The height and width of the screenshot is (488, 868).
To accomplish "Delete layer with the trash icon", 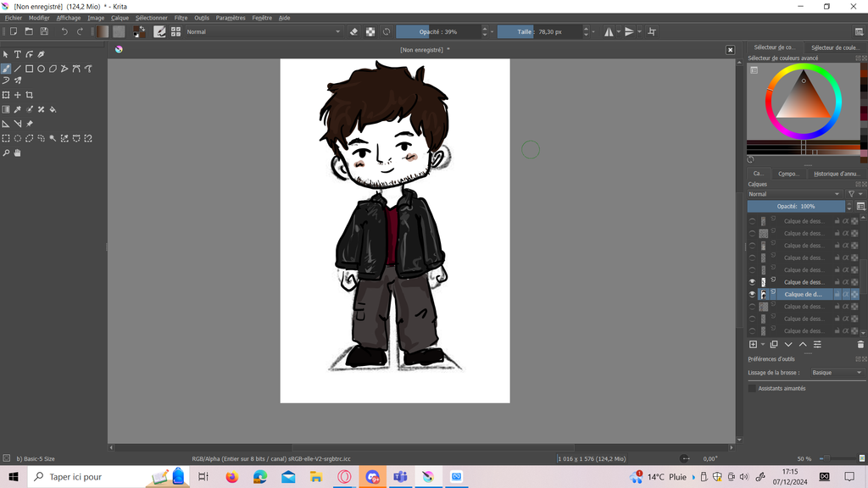I will click(860, 345).
